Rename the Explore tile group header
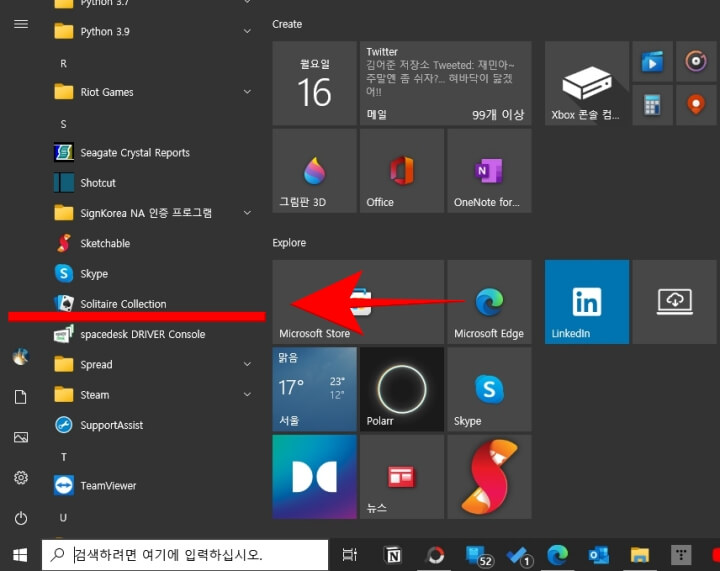The height and width of the screenshot is (571, 720). (289, 243)
